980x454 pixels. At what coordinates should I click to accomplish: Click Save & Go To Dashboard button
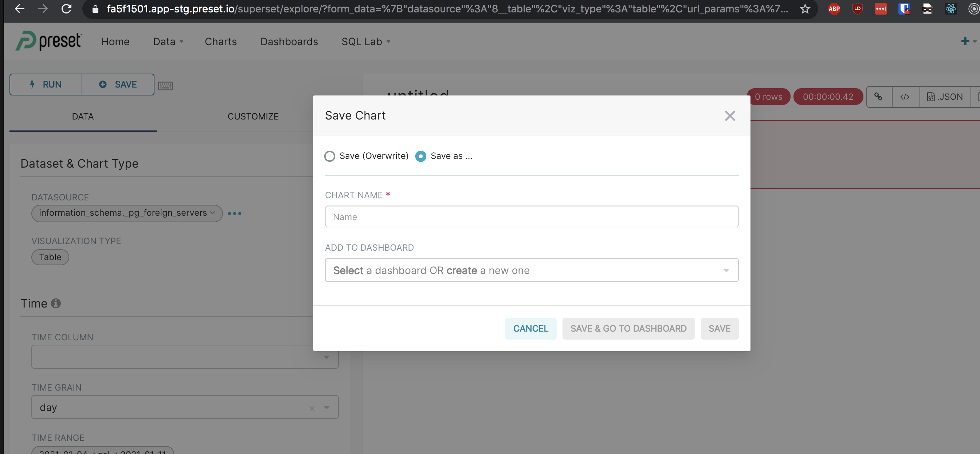click(x=628, y=328)
